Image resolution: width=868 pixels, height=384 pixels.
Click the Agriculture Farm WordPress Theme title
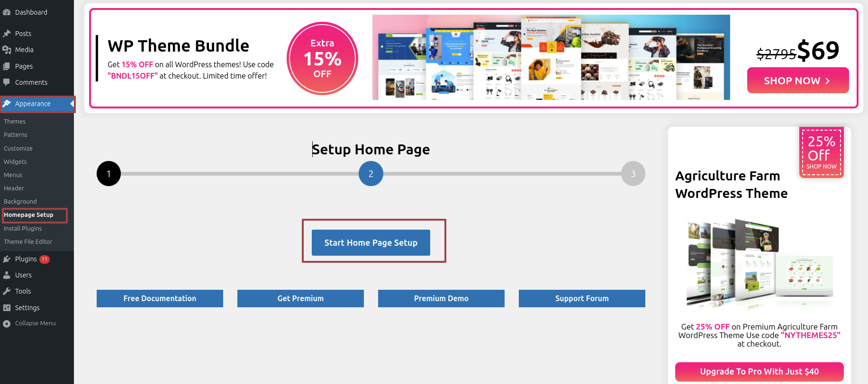pyautogui.click(x=732, y=185)
